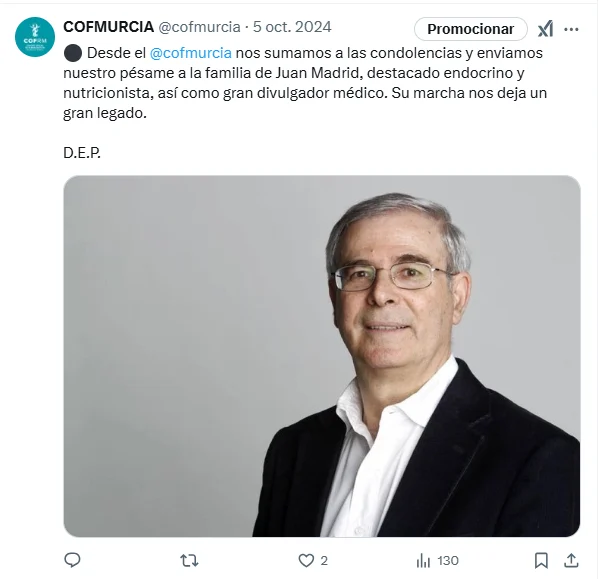Image resolution: width=599 pixels, height=579 pixels.
Task: Click the 130 views count
Action: click(x=448, y=561)
